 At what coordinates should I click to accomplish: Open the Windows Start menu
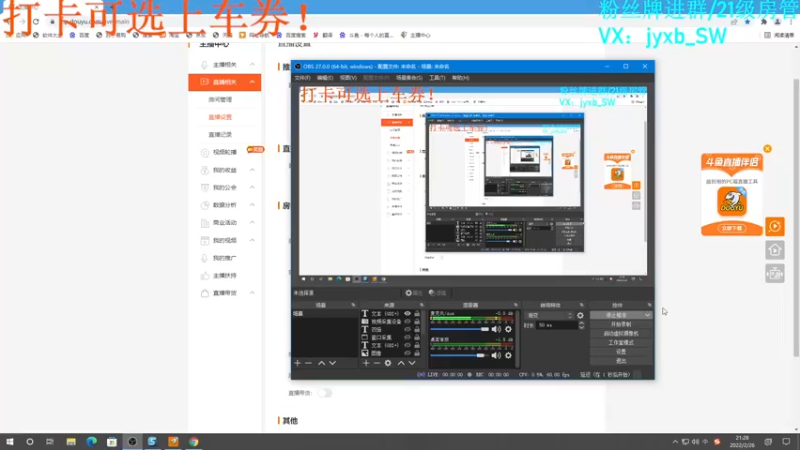point(10,442)
